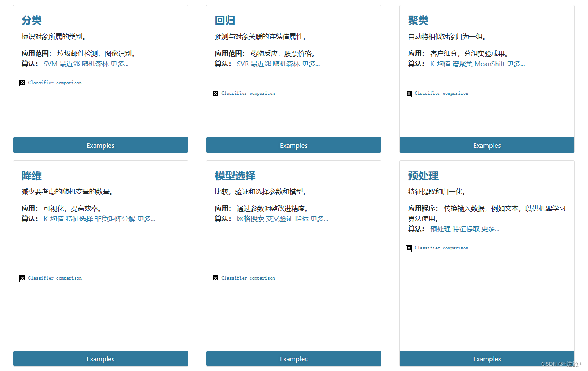Follow the 指标 link
Viewport: 588px width, 371px height.
[x=302, y=219]
